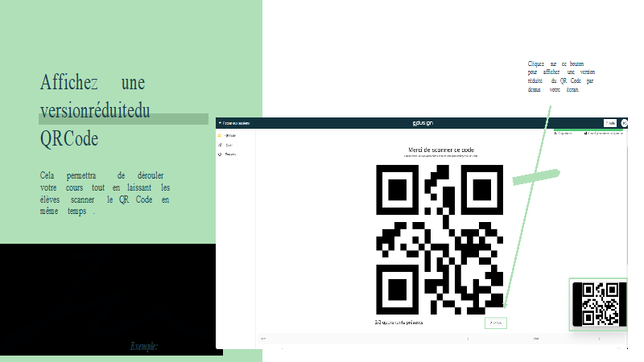Click the left link under header bar
Image resolution: width=644 pixels, height=362 pixels.
click(567, 134)
